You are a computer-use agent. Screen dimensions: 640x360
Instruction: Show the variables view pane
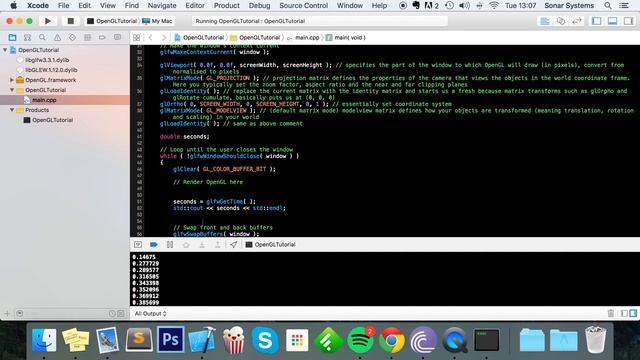tap(624, 313)
